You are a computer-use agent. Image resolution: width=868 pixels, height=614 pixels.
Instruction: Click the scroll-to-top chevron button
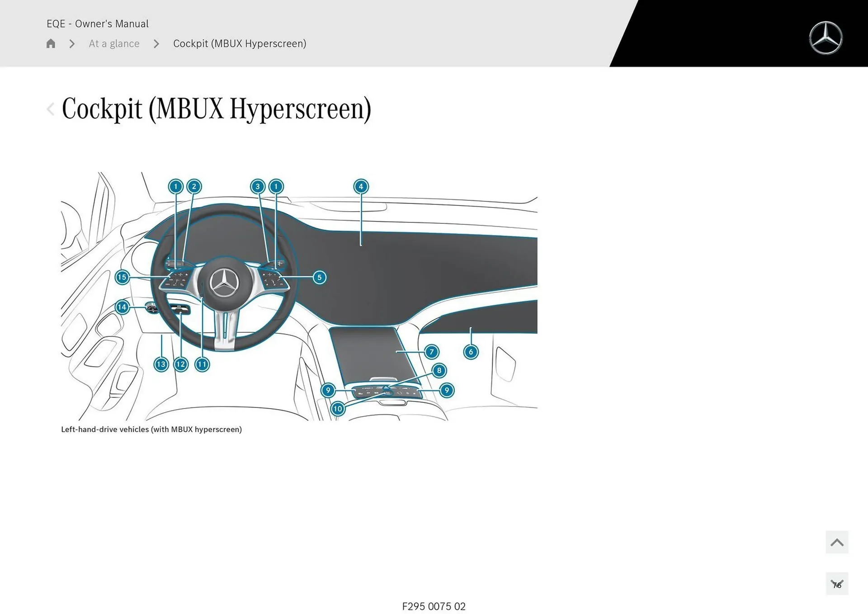point(837,542)
